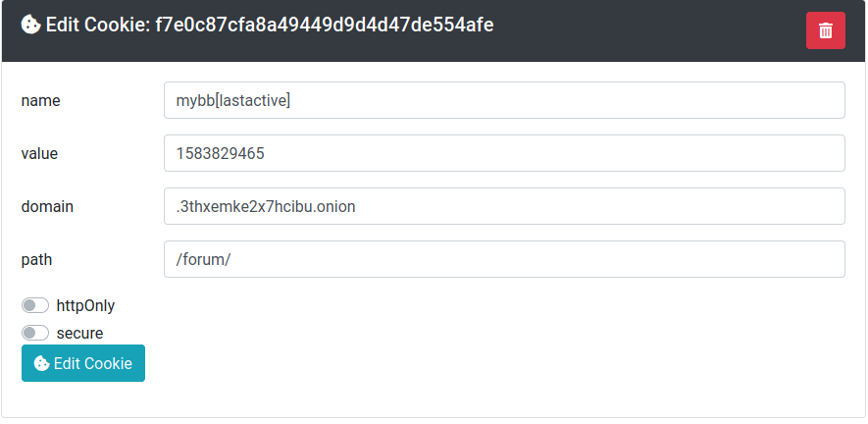
Task: Click the "path" field label
Action: [x=36, y=259]
